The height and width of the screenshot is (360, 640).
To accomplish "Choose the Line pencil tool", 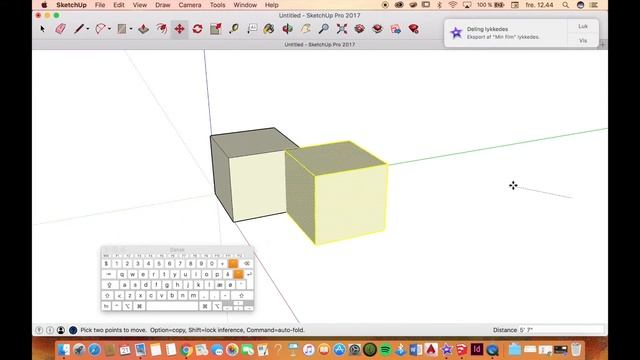I will click(x=79, y=29).
